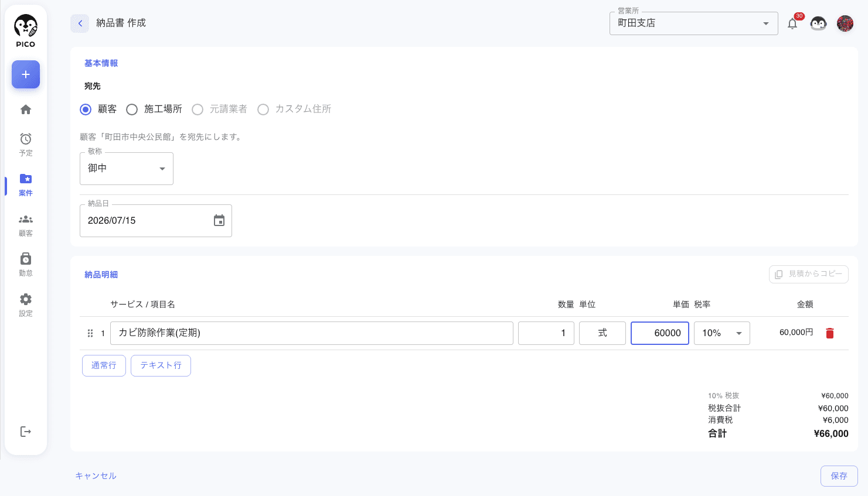Image resolution: width=868 pixels, height=496 pixels.
Task: Click the 保存 save button
Action: tap(839, 476)
